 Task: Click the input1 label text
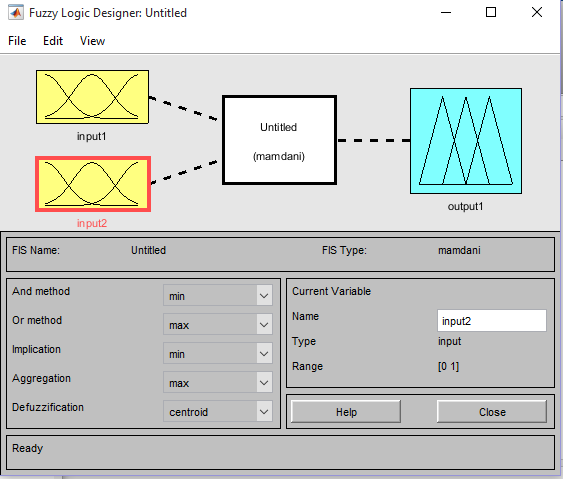point(92,136)
